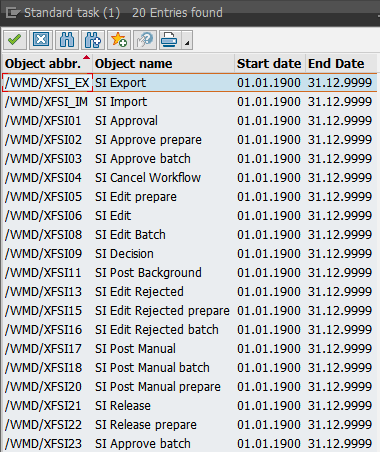Screen dimensions: 380x452
Task: Click start date of SI Decision row
Action: [269, 254]
